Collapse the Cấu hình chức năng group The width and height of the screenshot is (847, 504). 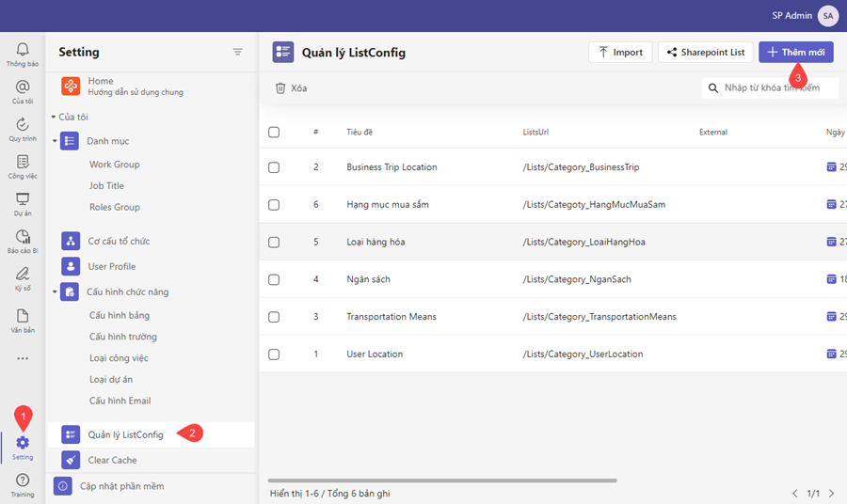(55, 292)
